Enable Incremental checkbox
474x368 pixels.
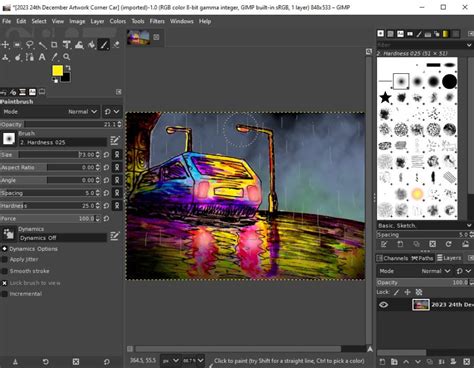click(x=4, y=294)
